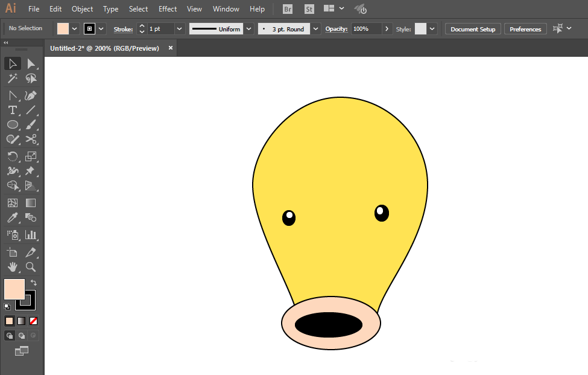Select the Eyedropper tool
Viewport: 588px width, 375px height.
coord(12,218)
